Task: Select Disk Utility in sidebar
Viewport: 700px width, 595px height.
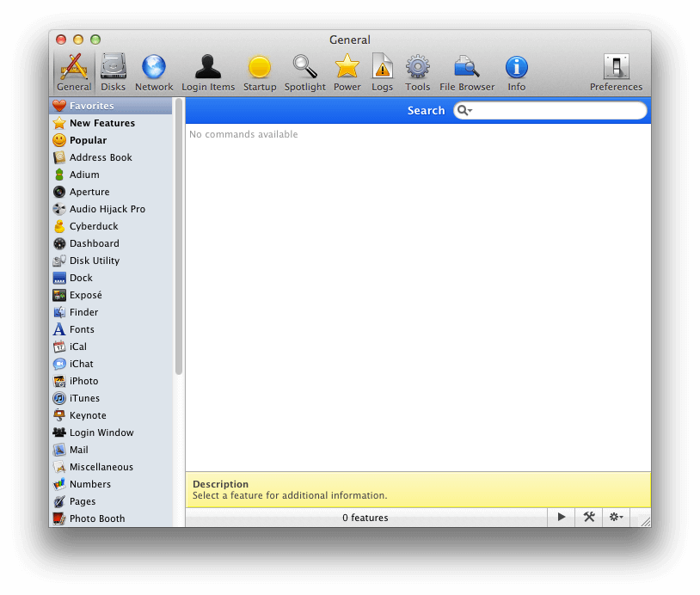Action: (x=110, y=261)
